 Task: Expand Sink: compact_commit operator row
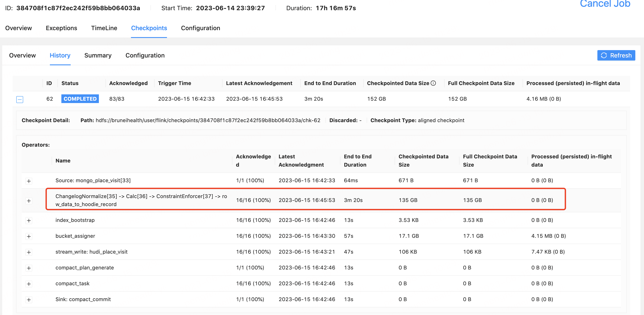(x=29, y=299)
